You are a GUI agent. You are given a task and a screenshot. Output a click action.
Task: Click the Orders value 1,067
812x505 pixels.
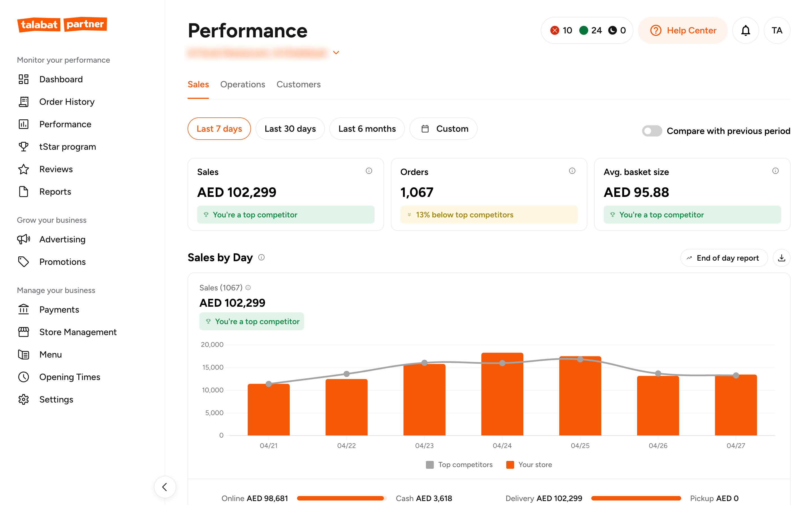click(x=417, y=192)
